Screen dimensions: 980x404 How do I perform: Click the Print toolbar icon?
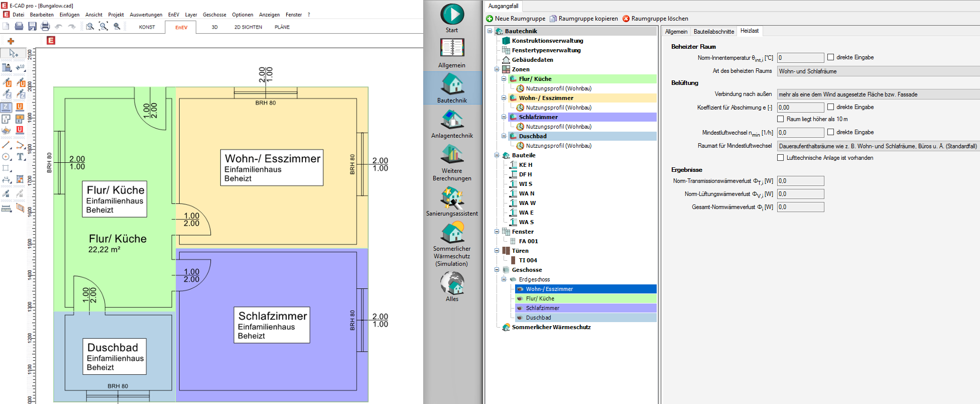(x=45, y=27)
